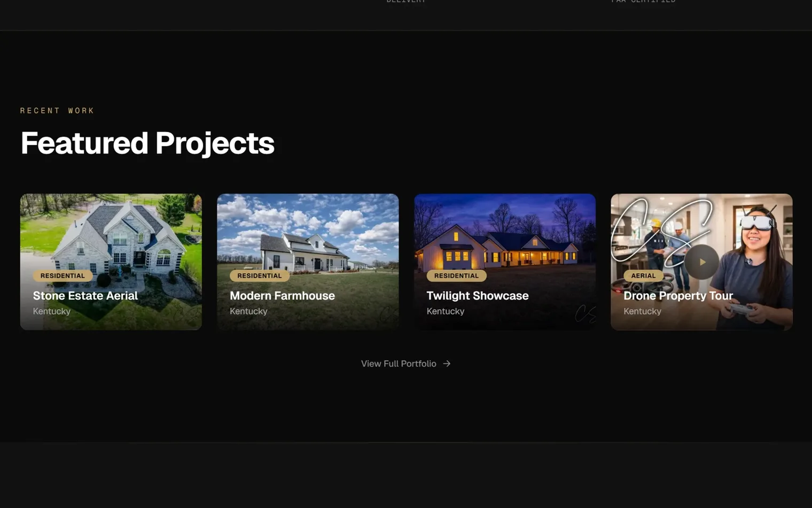Click Kentucky under Twilight Showcase
This screenshot has height=508, width=812.
point(445,311)
